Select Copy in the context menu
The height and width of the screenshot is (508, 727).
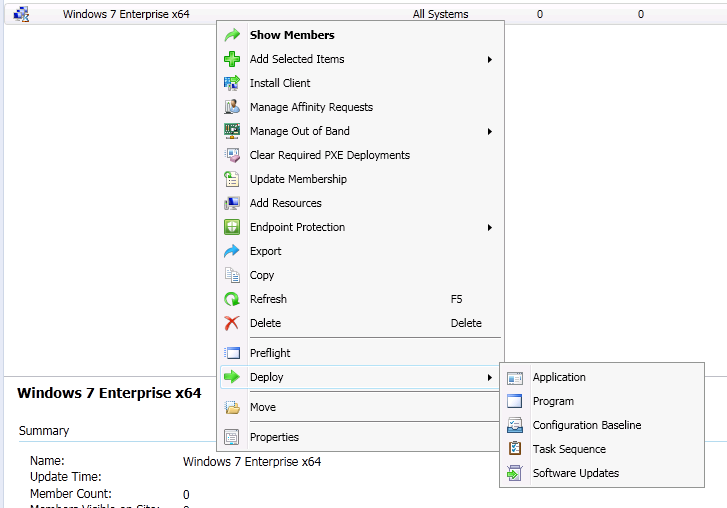coord(262,275)
